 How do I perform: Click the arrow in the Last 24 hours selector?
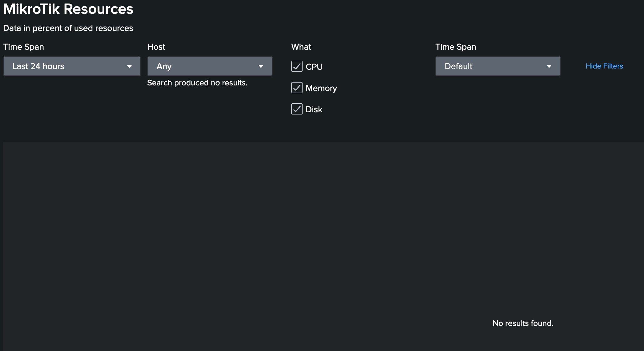point(129,66)
